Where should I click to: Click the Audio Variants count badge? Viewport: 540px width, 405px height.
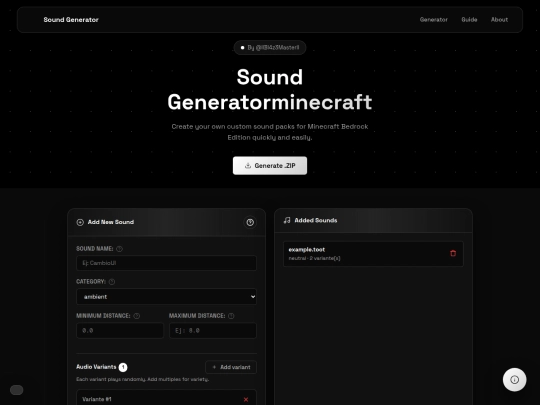(123, 367)
